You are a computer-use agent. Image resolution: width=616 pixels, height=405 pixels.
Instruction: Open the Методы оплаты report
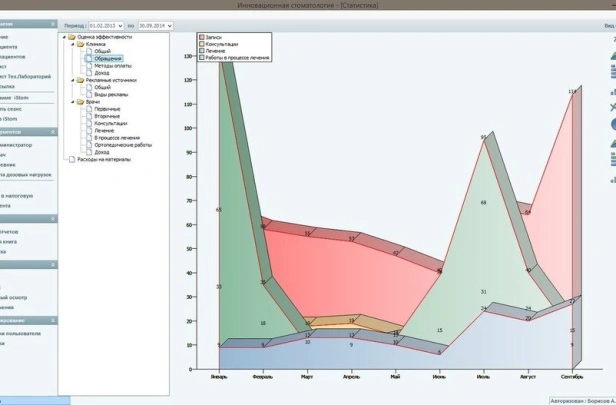113,65
